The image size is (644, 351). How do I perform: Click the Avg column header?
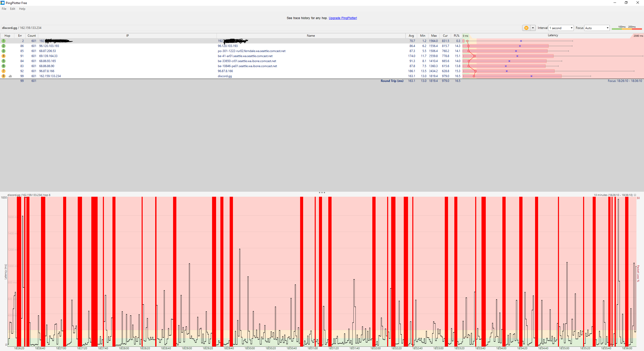(x=411, y=36)
